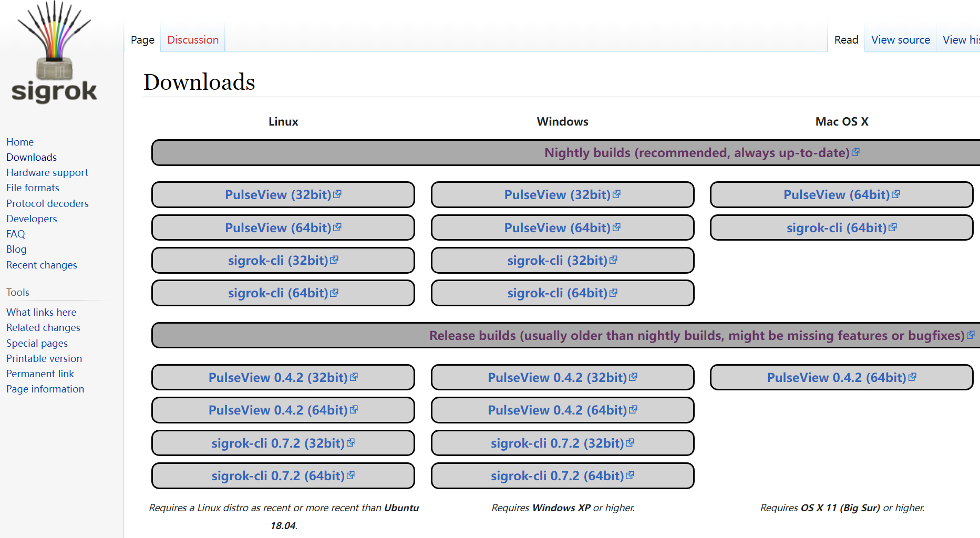The image size is (980, 538).
Task: Download Windows sigrok-cli 0.7.2 (64bit)
Action: (562, 475)
